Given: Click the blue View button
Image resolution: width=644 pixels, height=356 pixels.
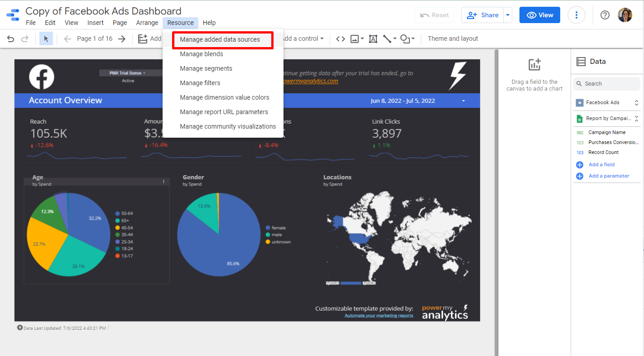Looking at the screenshot, I should coord(539,15).
